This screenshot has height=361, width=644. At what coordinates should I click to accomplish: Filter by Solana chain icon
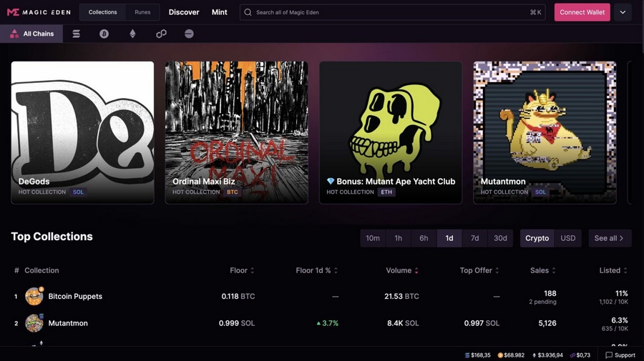pos(76,34)
